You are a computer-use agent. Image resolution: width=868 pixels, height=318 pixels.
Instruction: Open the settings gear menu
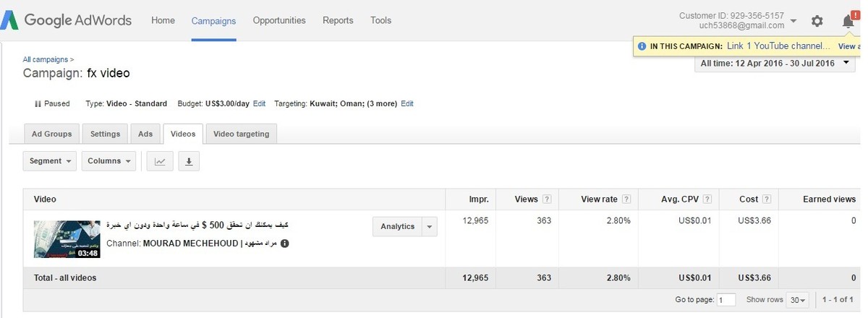tap(817, 21)
